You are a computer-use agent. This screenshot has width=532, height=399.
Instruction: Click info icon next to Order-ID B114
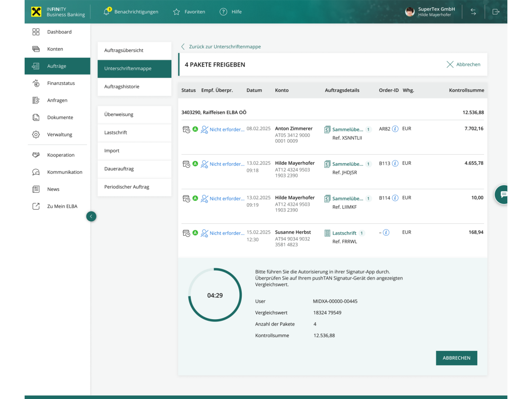click(395, 198)
